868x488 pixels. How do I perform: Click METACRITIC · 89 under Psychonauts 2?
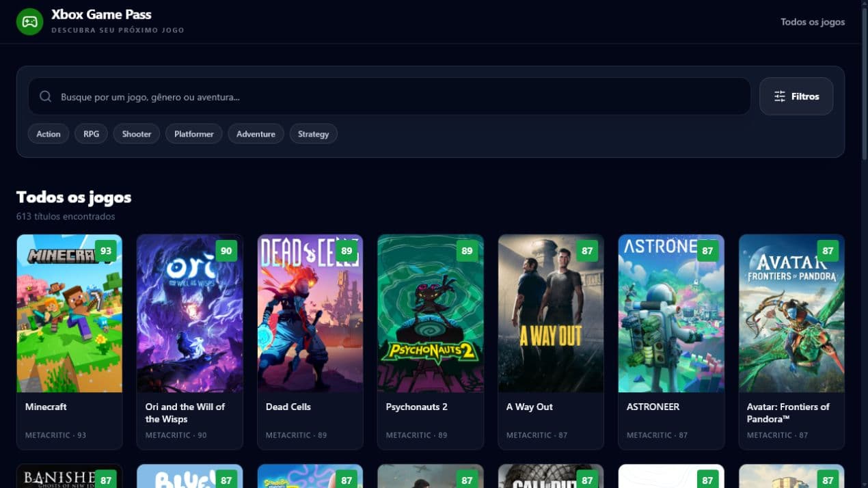pyautogui.click(x=416, y=435)
